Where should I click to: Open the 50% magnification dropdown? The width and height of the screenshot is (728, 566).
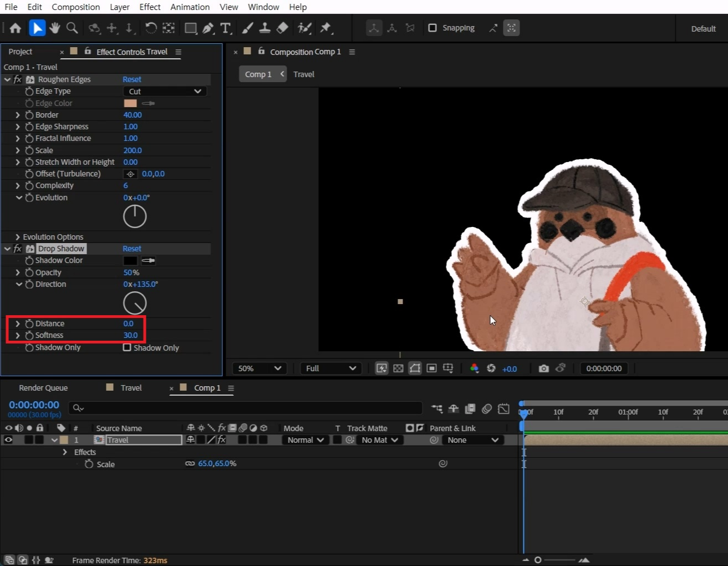tap(259, 368)
